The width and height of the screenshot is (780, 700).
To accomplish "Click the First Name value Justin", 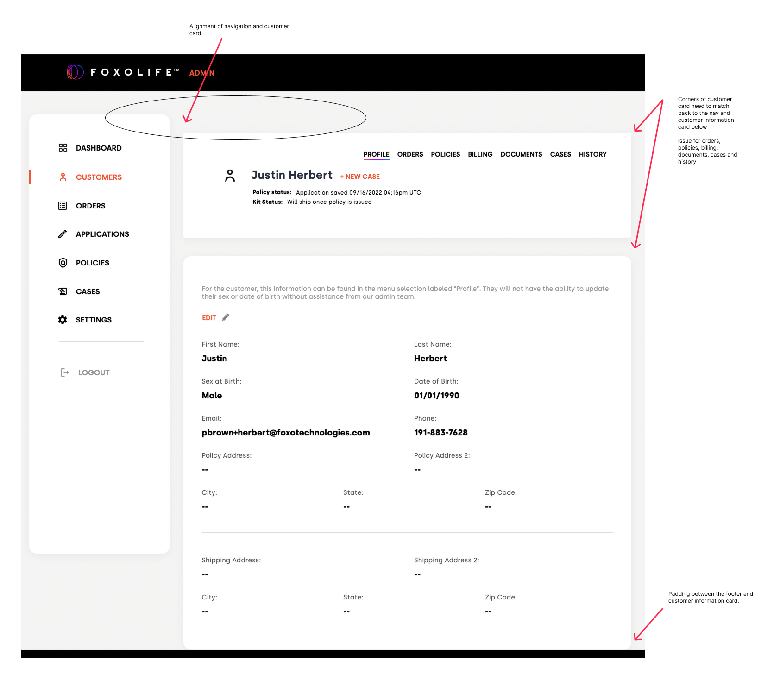I will click(x=214, y=359).
